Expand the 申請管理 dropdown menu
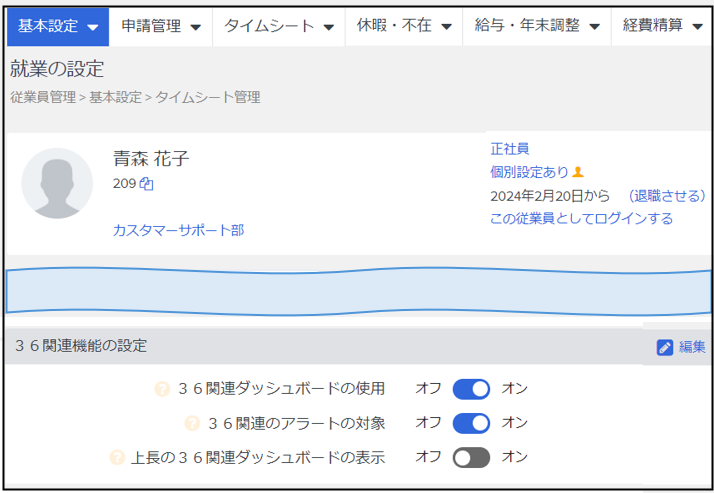714x493 pixels. coord(161,26)
